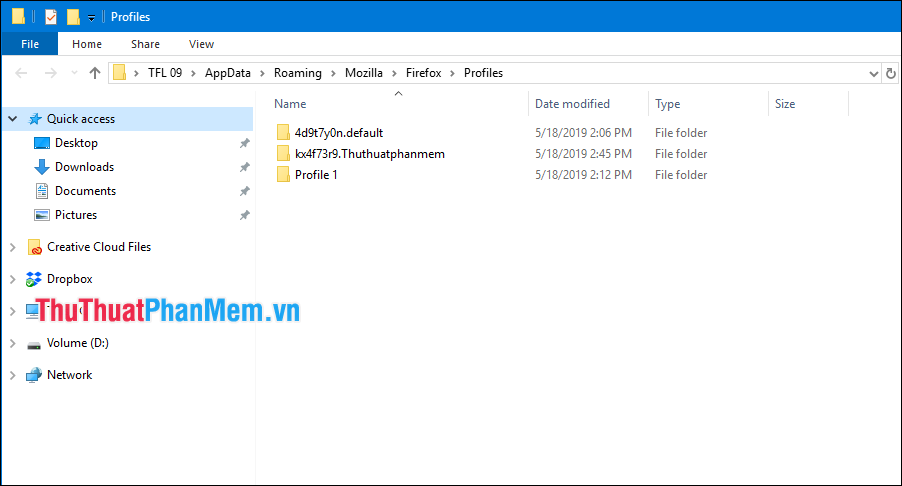Click the Downloads arrow icon in sidebar
902x486 pixels.
pyautogui.click(x=41, y=167)
